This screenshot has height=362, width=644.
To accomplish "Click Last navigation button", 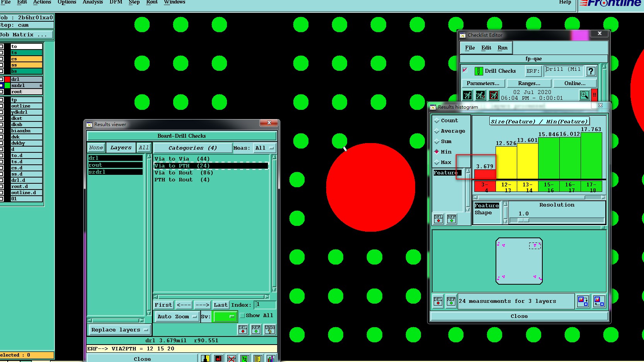I will coord(221,305).
